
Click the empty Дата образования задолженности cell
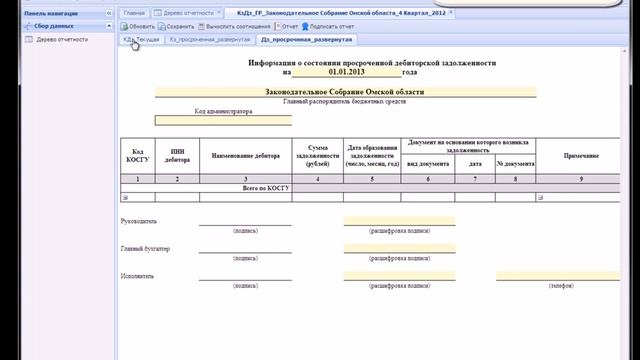[x=372, y=198]
